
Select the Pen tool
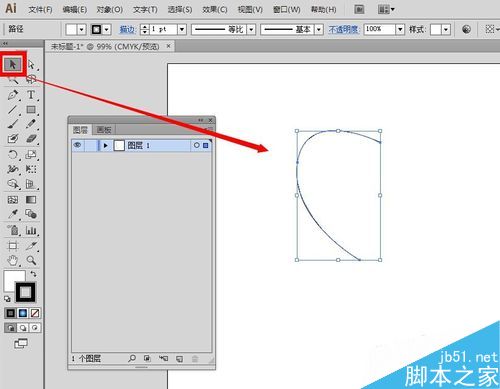tap(13, 95)
